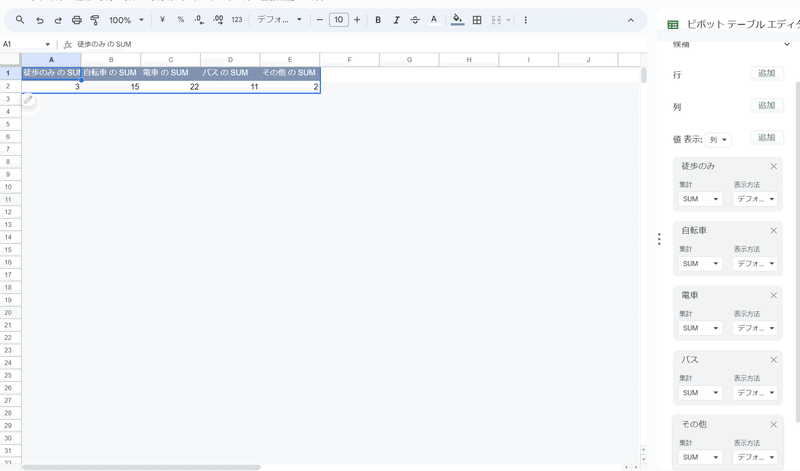Open the 123 number formats menu
The width and height of the screenshot is (800, 471).
tap(237, 20)
